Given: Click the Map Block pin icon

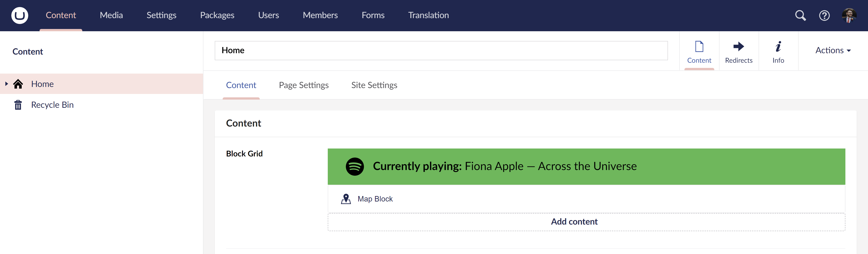Looking at the screenshot, I should pos(346,199).
